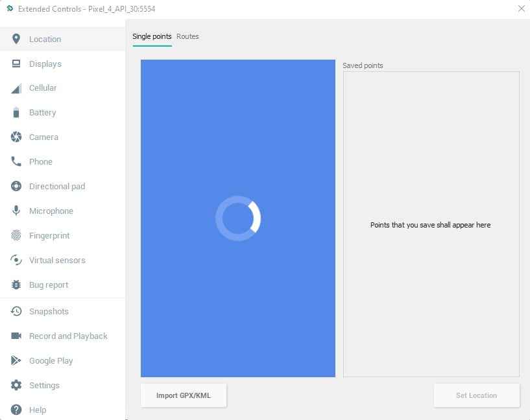Switch to the Routes tab
Viewport: 530px width, 420px height.
tap(187, 36)
